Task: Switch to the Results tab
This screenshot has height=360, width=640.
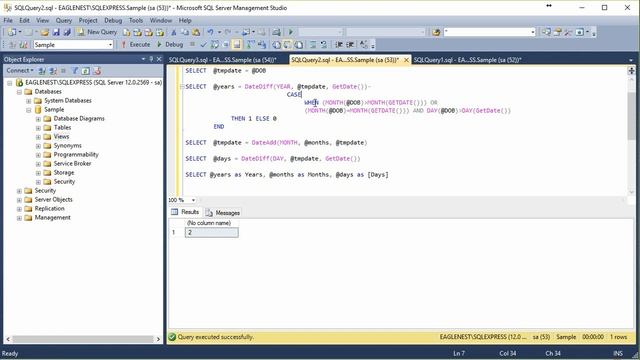Action: (185, 212)
